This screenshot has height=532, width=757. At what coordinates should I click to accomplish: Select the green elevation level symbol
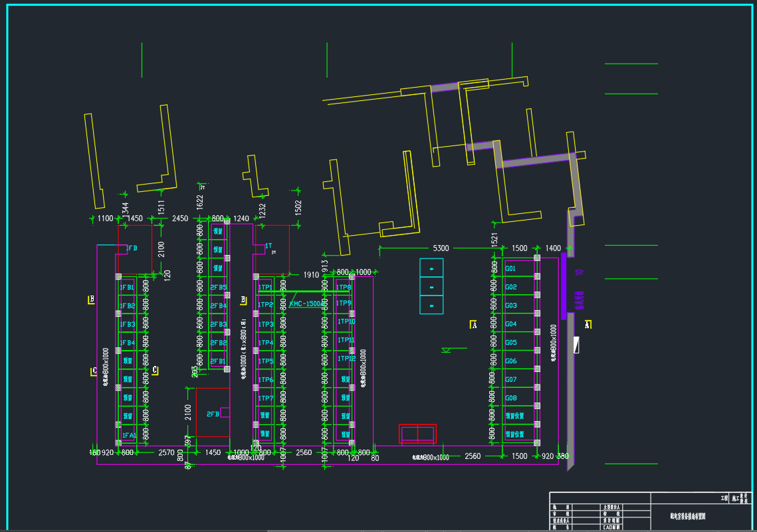coord(447,349)
